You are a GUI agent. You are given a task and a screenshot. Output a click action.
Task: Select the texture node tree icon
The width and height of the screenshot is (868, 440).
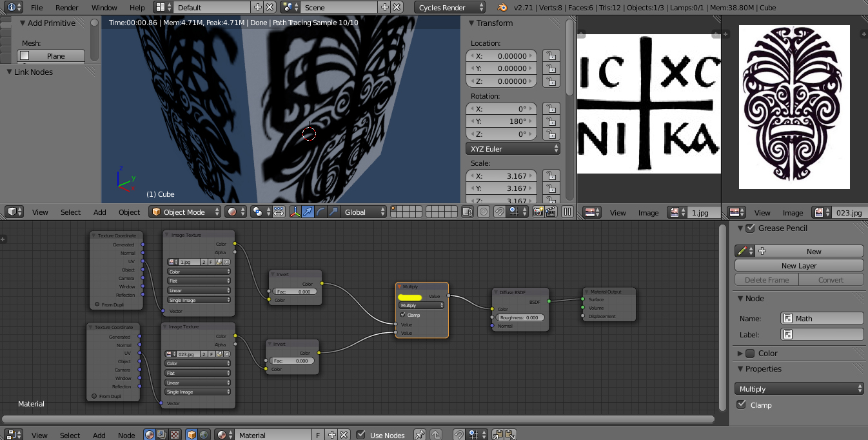(173, 435)
